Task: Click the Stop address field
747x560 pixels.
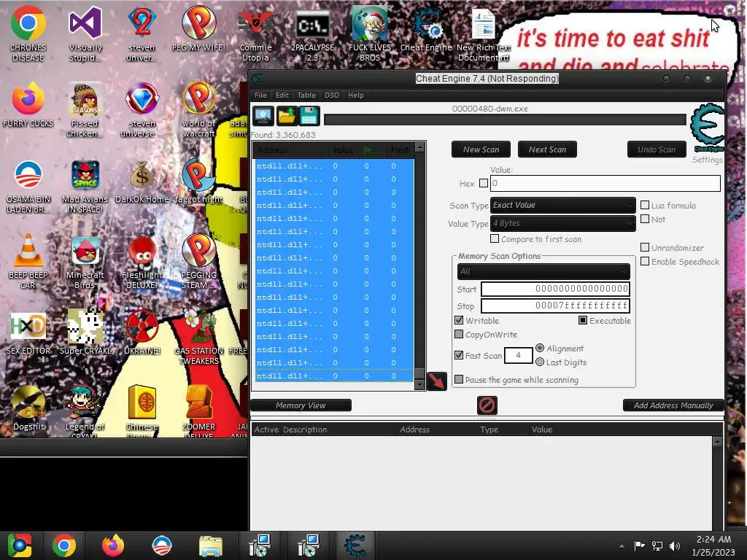Action: pyautogui.click(x=555, y=306)
